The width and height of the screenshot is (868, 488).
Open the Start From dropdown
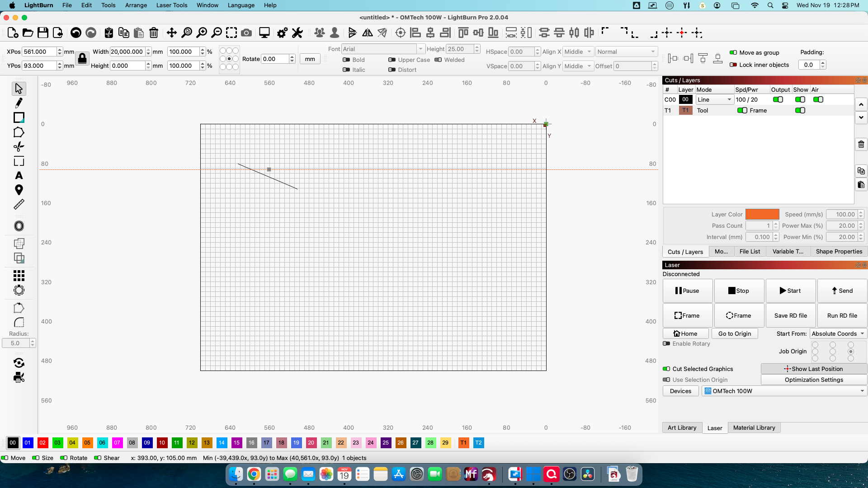tap(837, 334)
